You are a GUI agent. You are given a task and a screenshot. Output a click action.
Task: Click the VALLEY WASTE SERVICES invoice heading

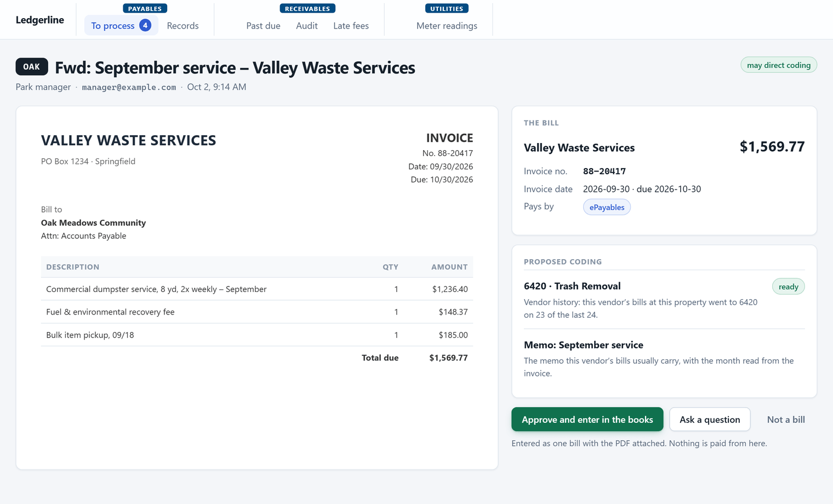(x=128, y=140)
